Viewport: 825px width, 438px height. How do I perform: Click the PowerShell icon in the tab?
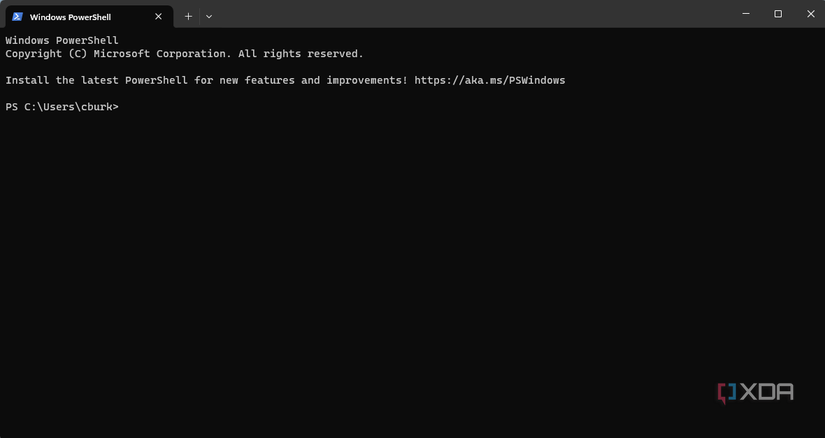17,16
